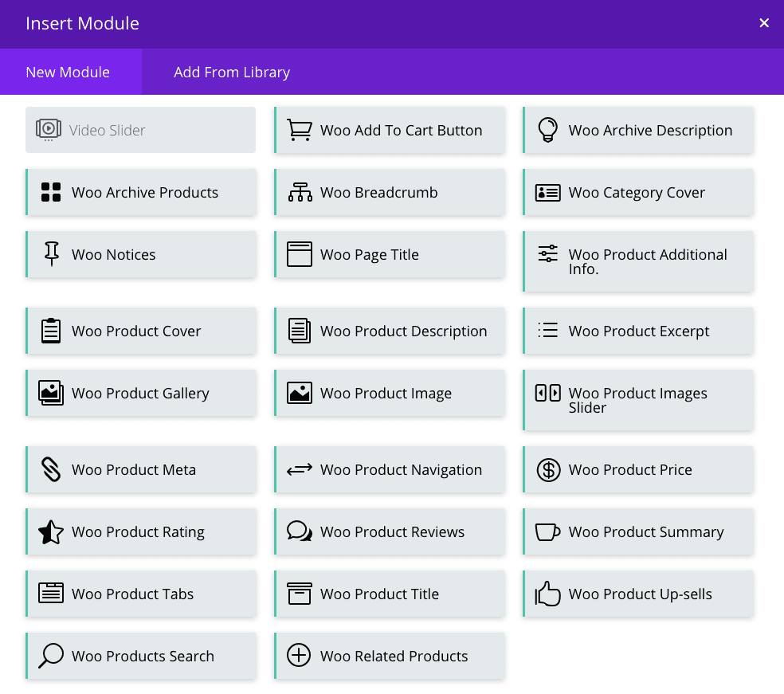Click the paperclip icon for Woo Product Meta
The width and height of the screenshot is (784, 694).
51,469
